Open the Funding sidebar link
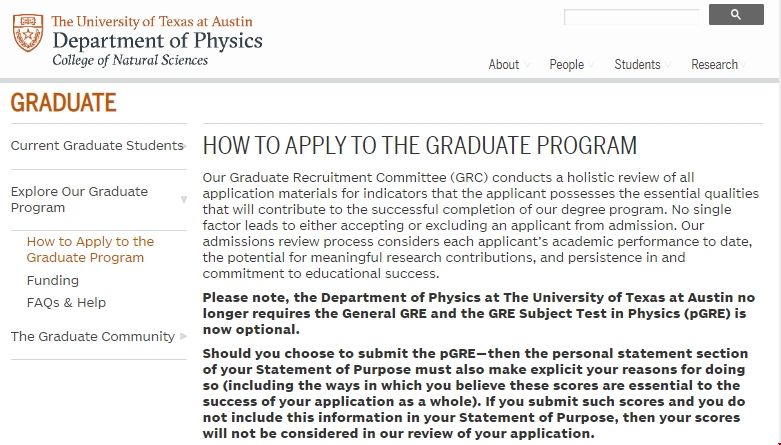 click(x=53, y=280)
